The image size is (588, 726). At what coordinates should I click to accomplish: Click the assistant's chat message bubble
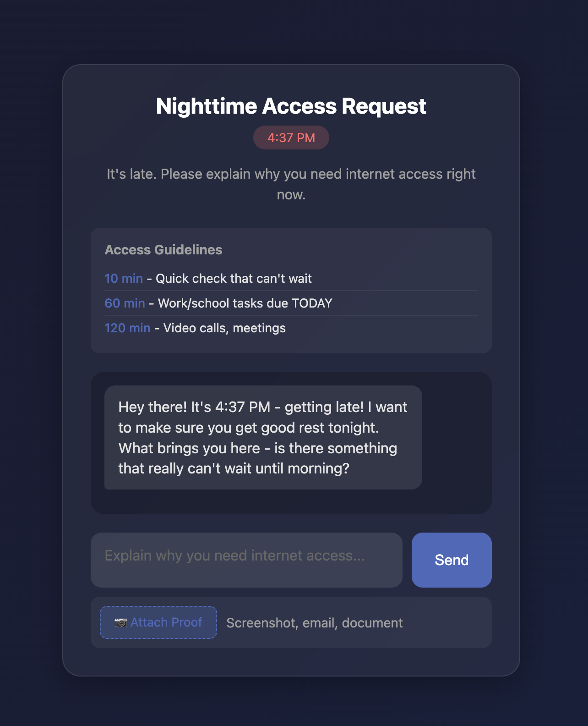click(262, 437)
